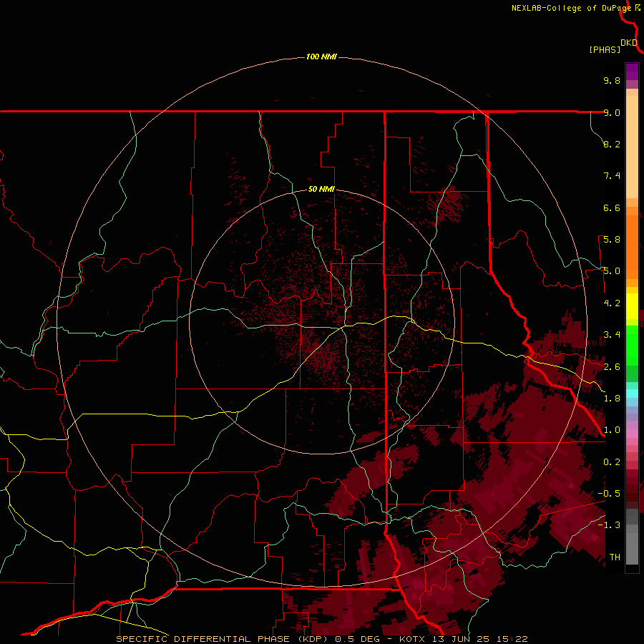Screen dimensions: 644x644
Task: Select the 5.0 scale value label
Action: (612, 271)
